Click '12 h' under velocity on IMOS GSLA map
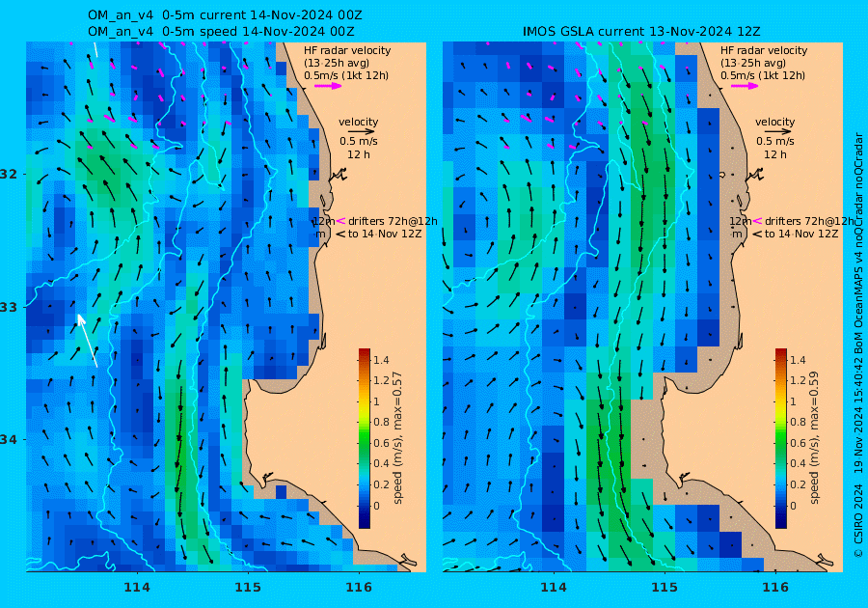868x608 pixels. click(775, 154)
